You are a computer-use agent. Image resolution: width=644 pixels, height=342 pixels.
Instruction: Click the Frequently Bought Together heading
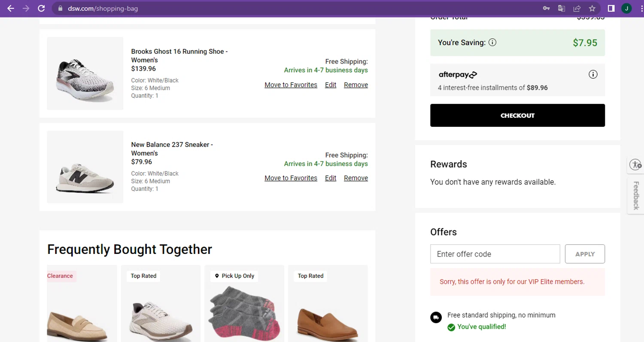click(x=130, y=249)
